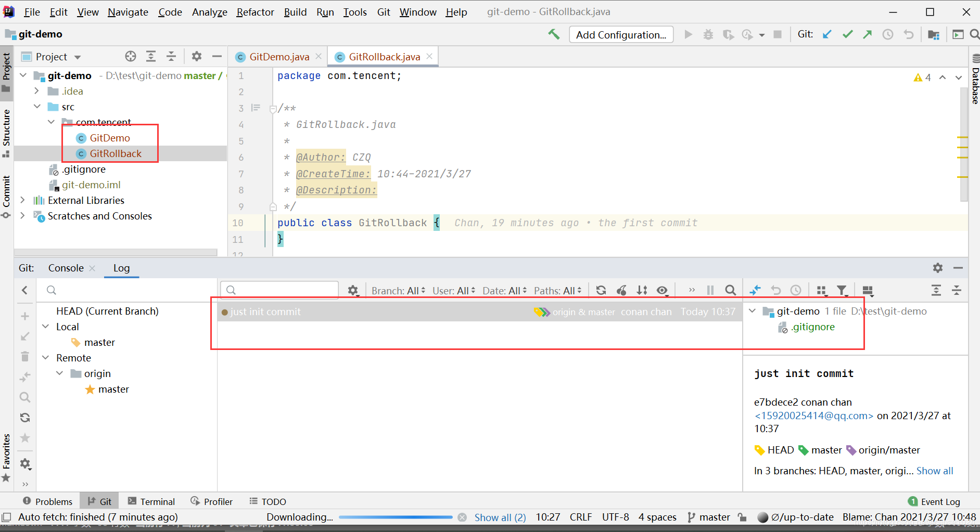980x532 pixels.
Task: Click the Git Push arrow icon
Action: 868,34
